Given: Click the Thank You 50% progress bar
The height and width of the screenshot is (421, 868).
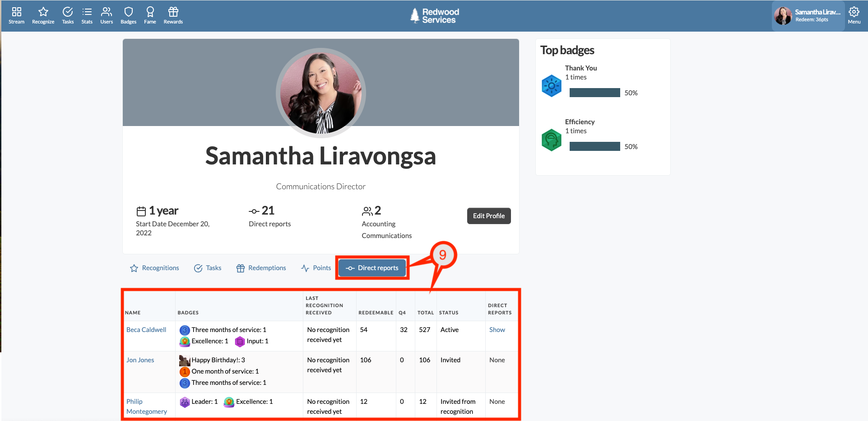Looking at the screenshot, I should click(x=595, y=93).
